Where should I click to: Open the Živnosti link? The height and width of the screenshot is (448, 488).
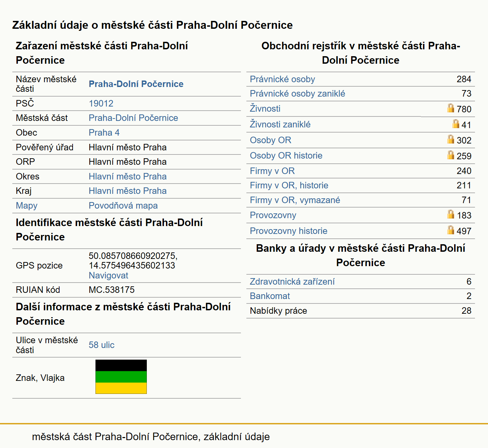click(265, 109)
